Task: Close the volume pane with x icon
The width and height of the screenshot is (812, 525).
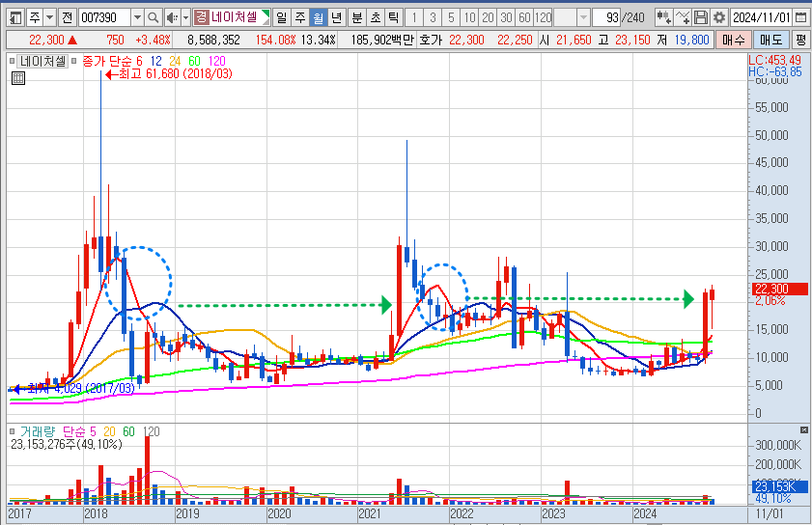Action: pyautogui.click(x=803, y=430)
